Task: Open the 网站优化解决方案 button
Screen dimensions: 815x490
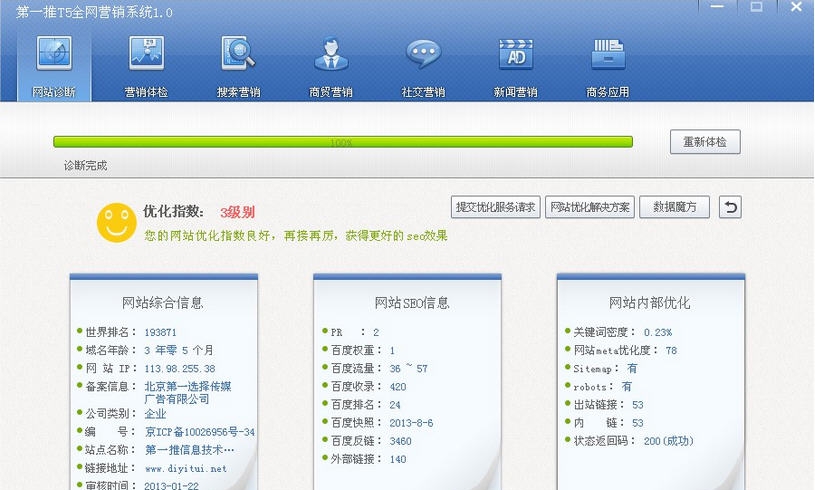Action: [589, 207]
